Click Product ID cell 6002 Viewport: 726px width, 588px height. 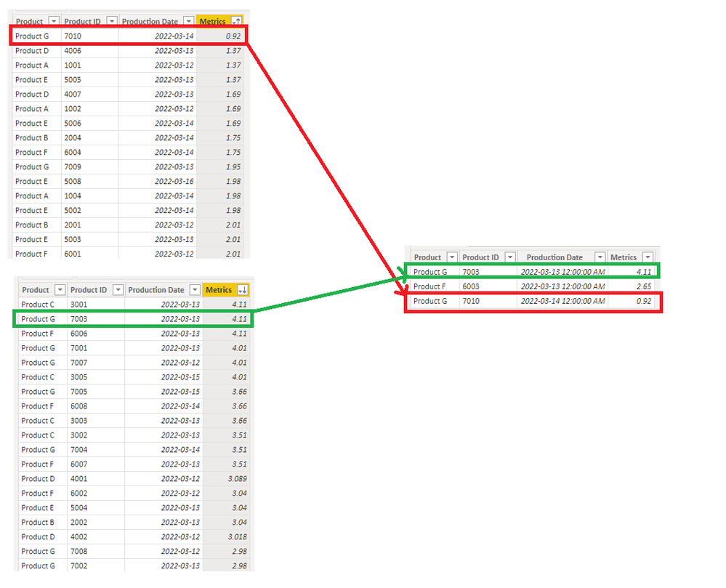78,493
